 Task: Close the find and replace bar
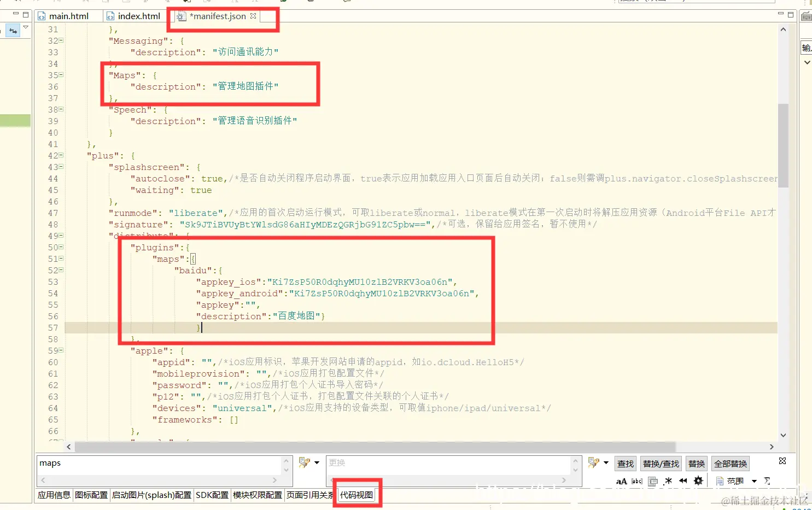[782, 461]
